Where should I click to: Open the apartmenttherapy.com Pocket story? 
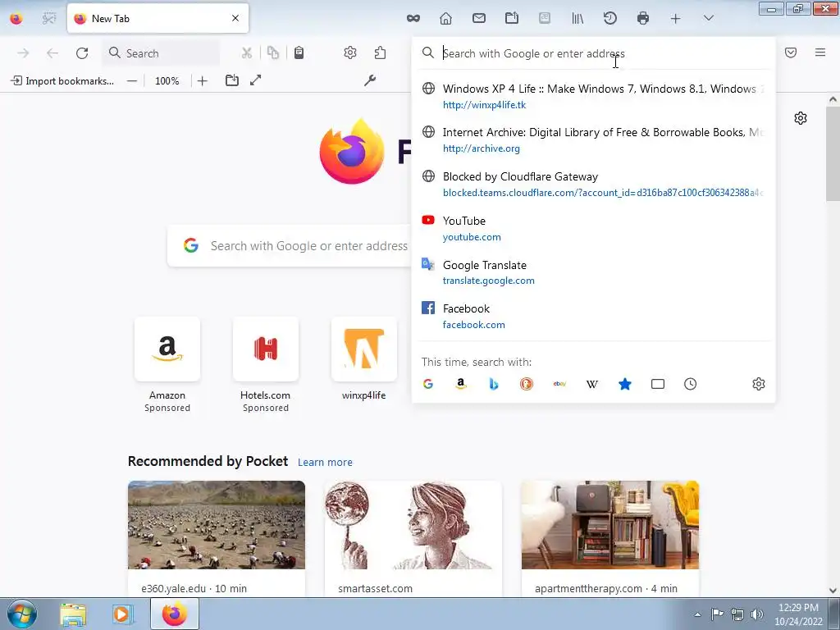tap(610, 539)
